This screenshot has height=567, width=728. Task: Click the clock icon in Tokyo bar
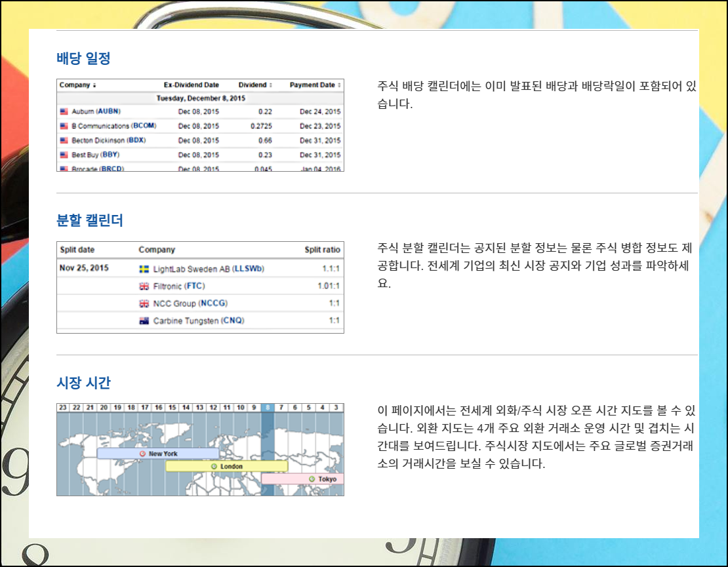point(312,479)
